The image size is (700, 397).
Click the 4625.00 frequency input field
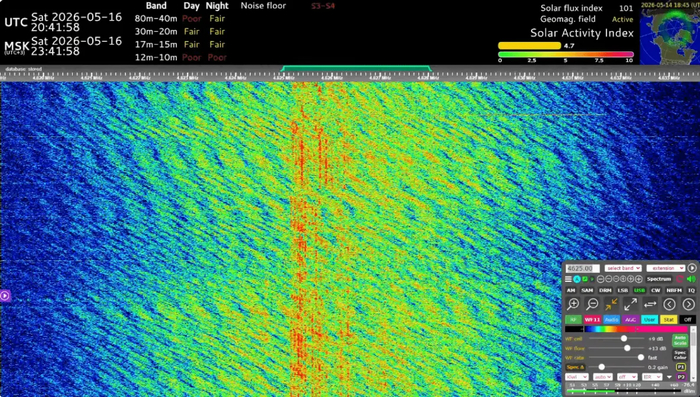(x=583, y=268)
